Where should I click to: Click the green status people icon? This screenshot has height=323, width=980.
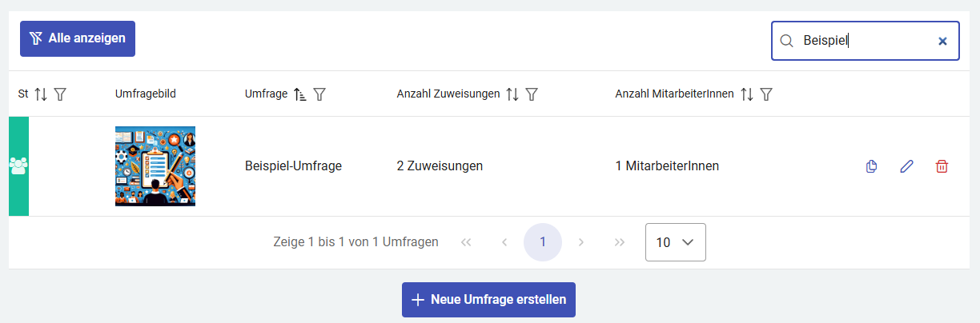(18, 166)
